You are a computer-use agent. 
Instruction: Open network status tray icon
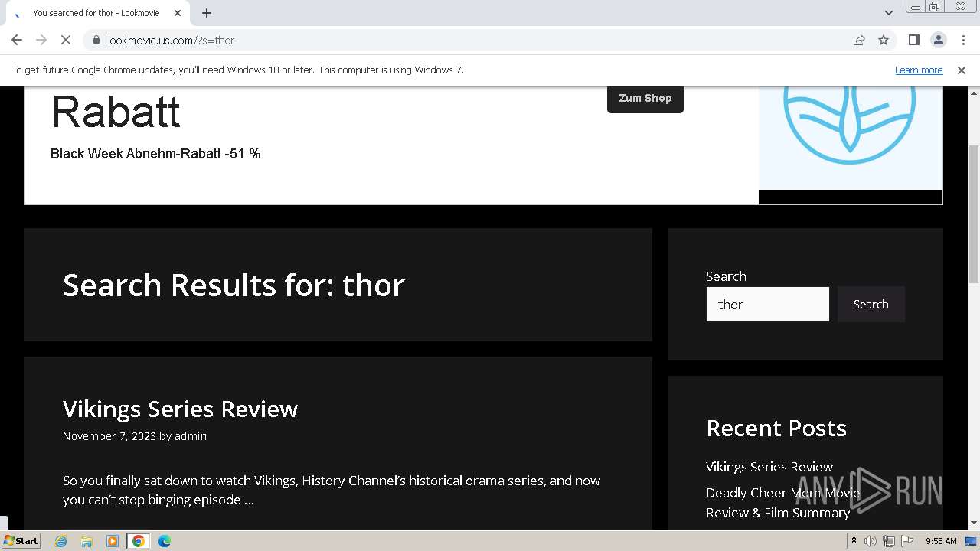[889, 541]
